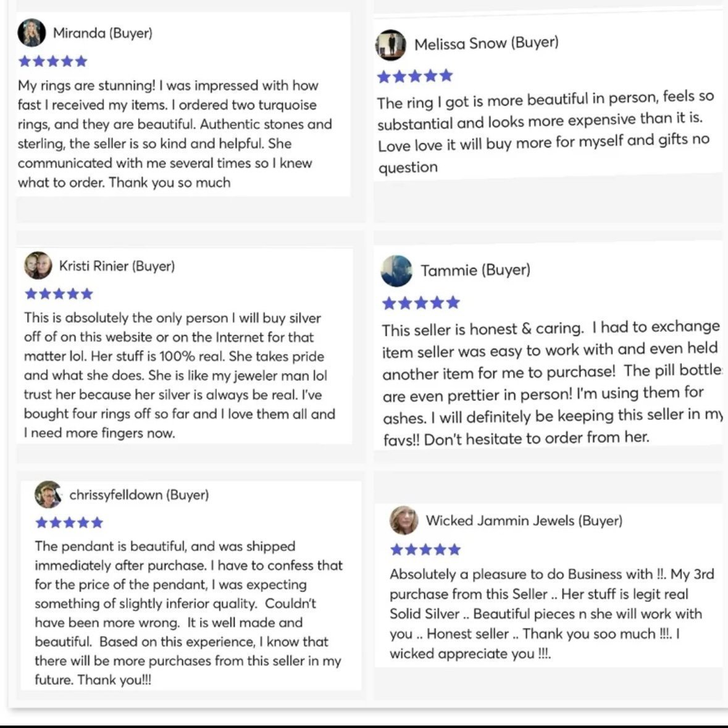Select Wicked Jammin Jewels star rating
Viewport: 728px width, 728px height.
(425, 550)
